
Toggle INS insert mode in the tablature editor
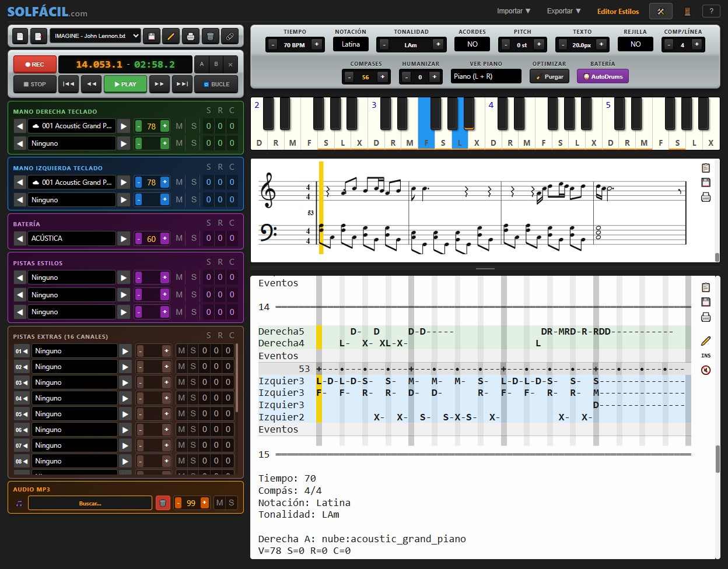tap(706, 356)
